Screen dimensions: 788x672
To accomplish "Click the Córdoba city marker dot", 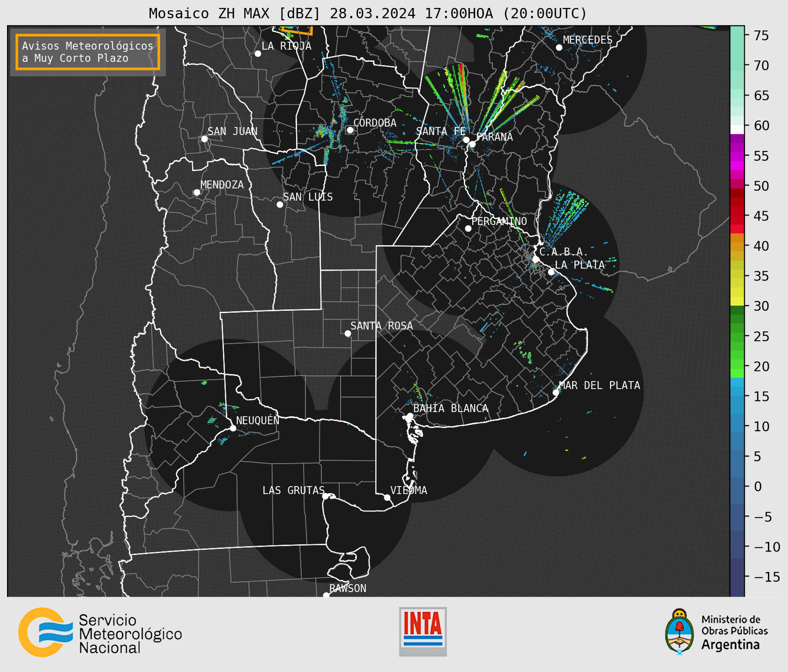I will pos(350,130).
